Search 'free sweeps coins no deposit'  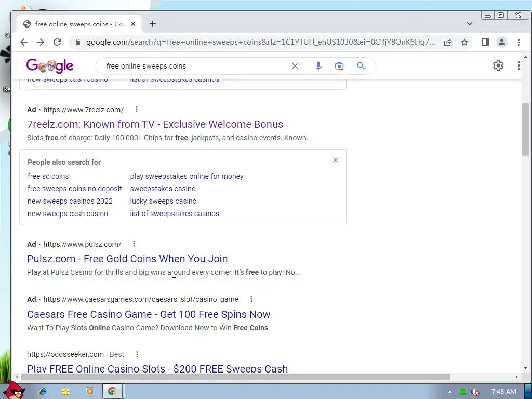[x=75, y=189]
